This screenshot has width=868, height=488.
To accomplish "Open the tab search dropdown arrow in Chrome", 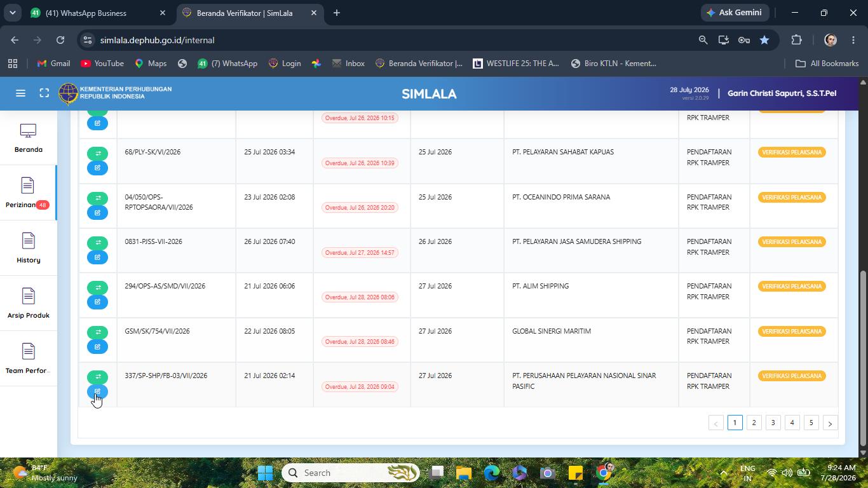I will pos(12,13).
